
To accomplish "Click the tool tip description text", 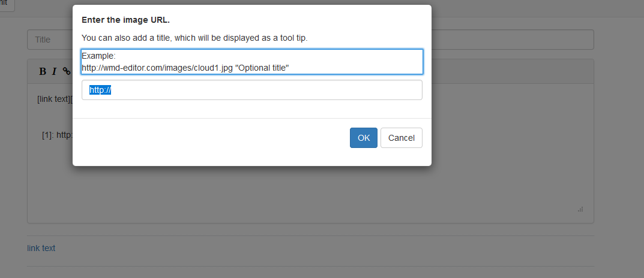I will pyautogui.click(x=194, y=38).
